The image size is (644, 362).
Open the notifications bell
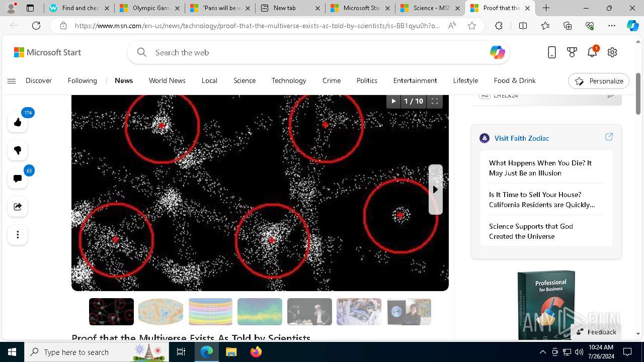click(x=592, y=52)
